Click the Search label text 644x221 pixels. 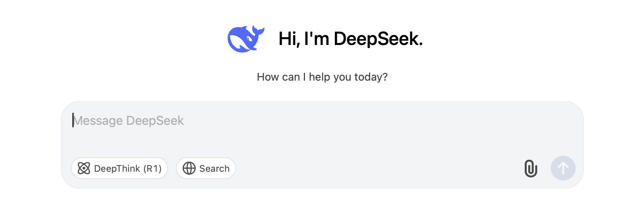214,169
